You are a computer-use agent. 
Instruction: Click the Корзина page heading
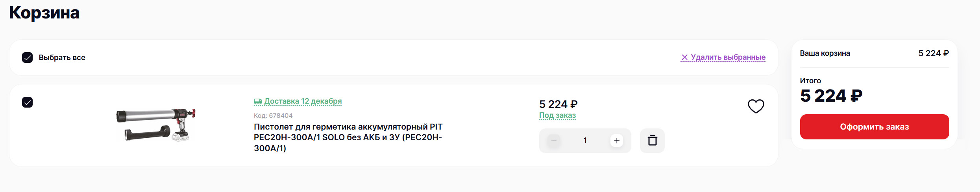[x=44, y=13]
